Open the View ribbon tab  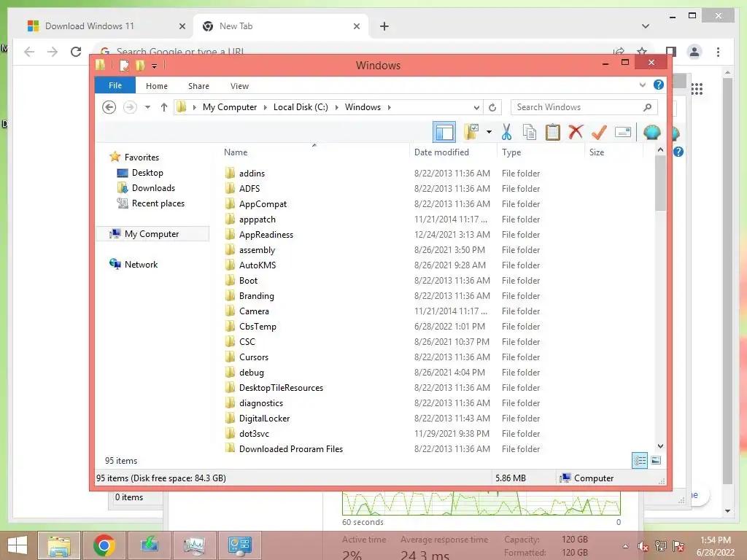239,86
